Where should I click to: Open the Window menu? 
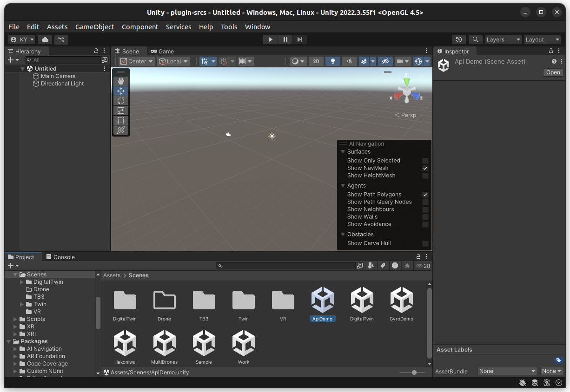(x=258, y=27)
